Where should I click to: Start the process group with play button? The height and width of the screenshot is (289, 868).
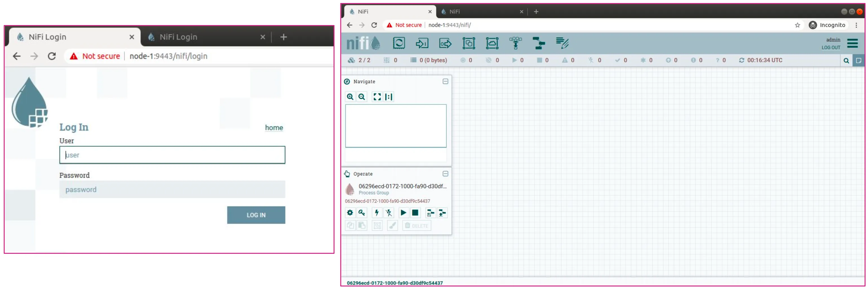click(x=403, y=213)
